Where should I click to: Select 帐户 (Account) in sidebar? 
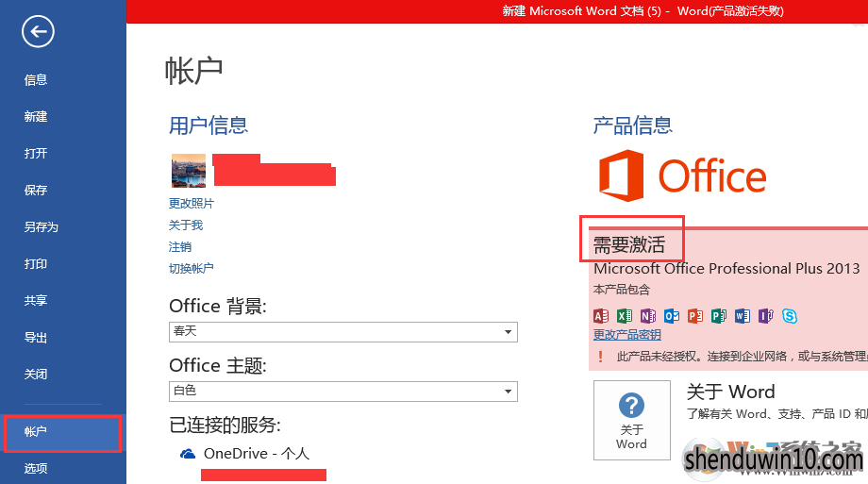point(62,434)
